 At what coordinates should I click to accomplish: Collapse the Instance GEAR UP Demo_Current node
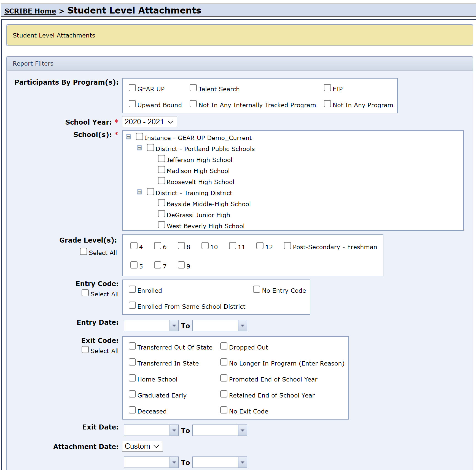(x=128, y=137)
